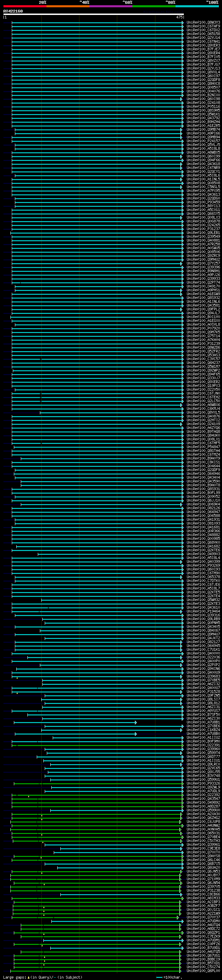Select hit label UniRef100_A1E2R5
222x980 pixels.
203,125
